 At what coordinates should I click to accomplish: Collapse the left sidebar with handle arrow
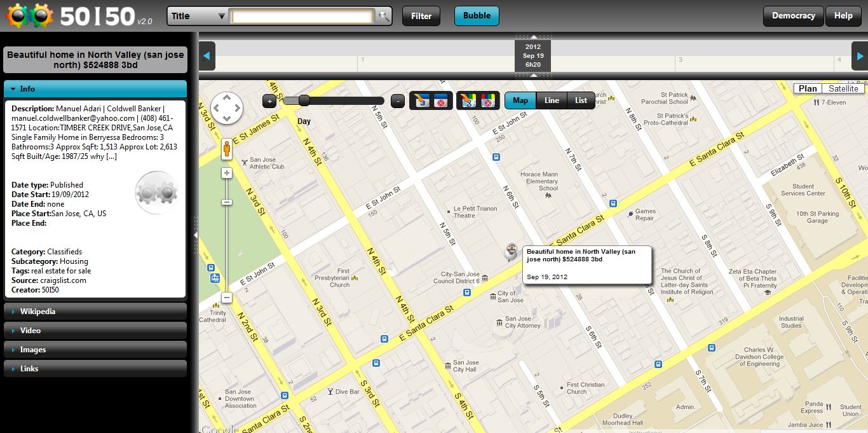pyautogui.click(x=195, y=235)
